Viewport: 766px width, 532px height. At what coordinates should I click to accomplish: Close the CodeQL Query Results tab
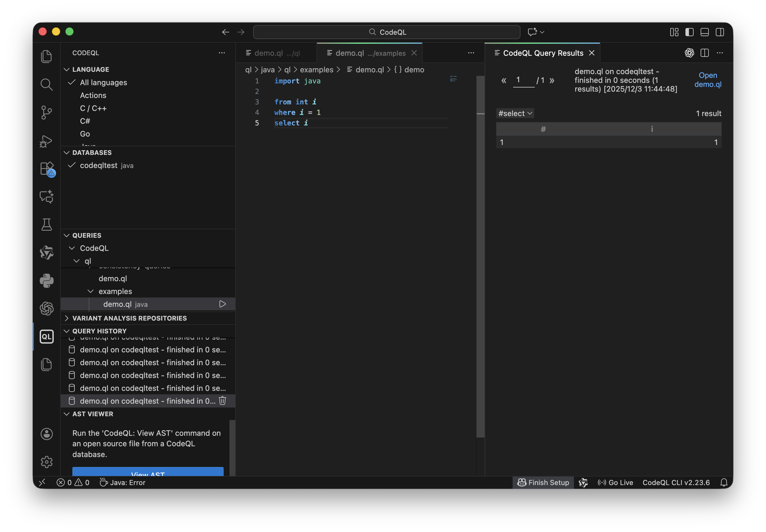point(591,53)
